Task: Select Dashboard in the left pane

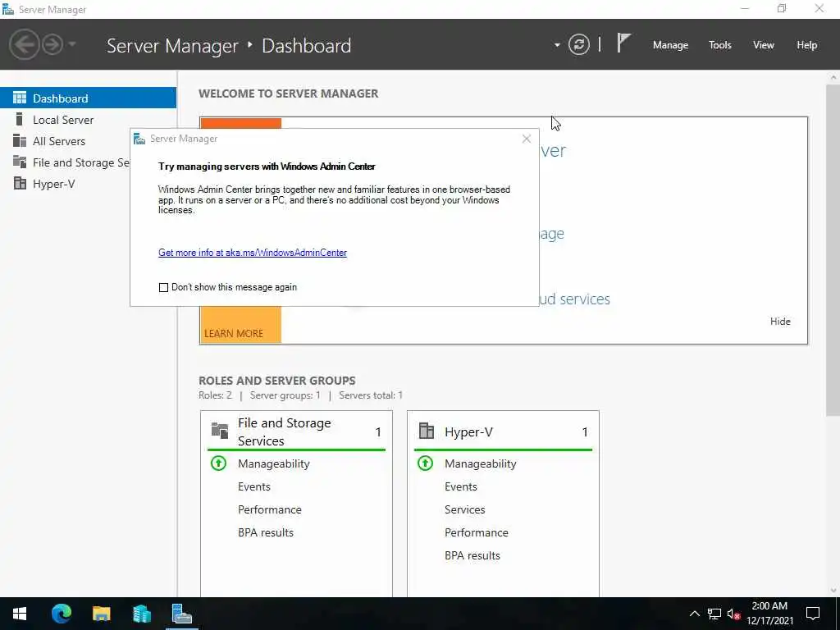Action: point(88,98)
